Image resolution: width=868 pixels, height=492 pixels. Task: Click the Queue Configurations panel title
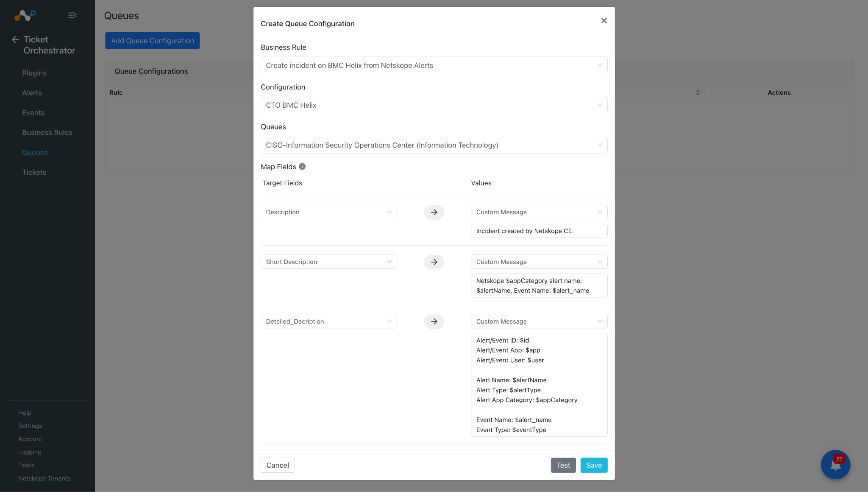pos(151,71)
